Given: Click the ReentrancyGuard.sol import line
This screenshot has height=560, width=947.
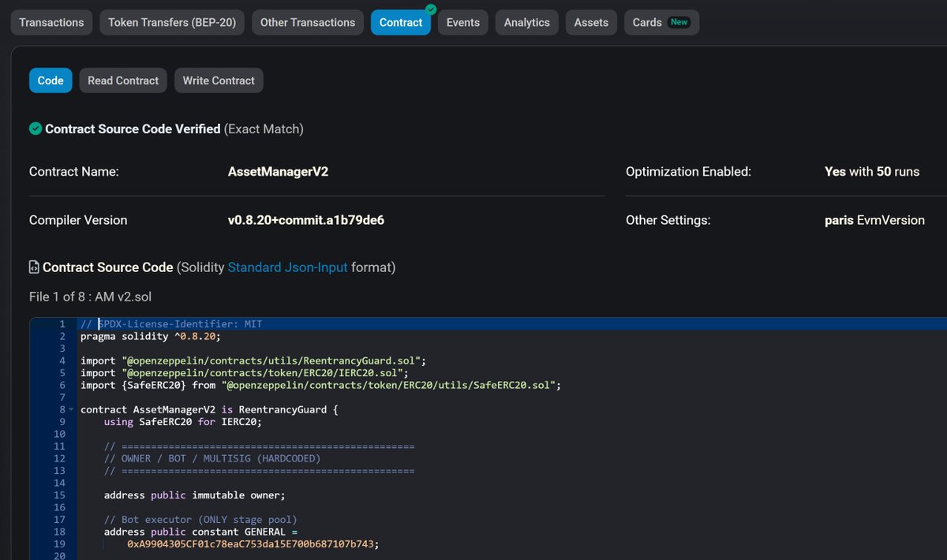Looking at the screenshot, I should (253, 360).
